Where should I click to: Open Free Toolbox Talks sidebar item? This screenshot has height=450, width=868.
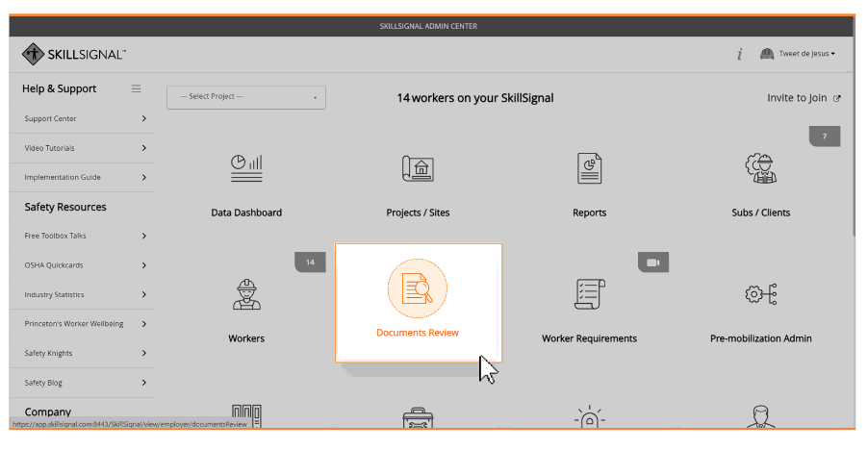82,236
